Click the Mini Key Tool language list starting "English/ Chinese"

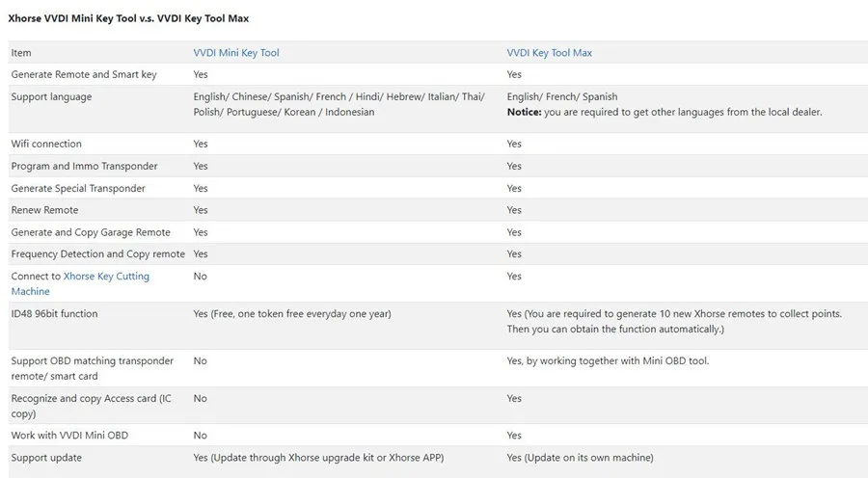click(339, 104)
